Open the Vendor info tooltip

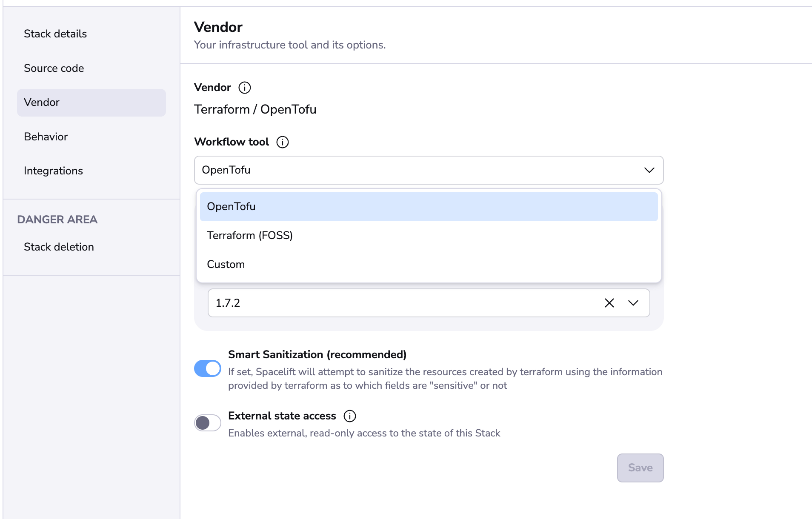(244, 88)
